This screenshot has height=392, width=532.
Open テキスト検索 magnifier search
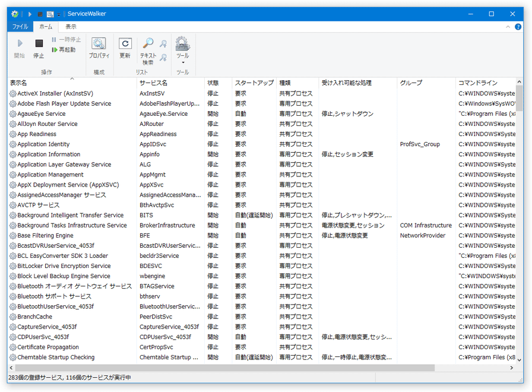pos(148,51)
